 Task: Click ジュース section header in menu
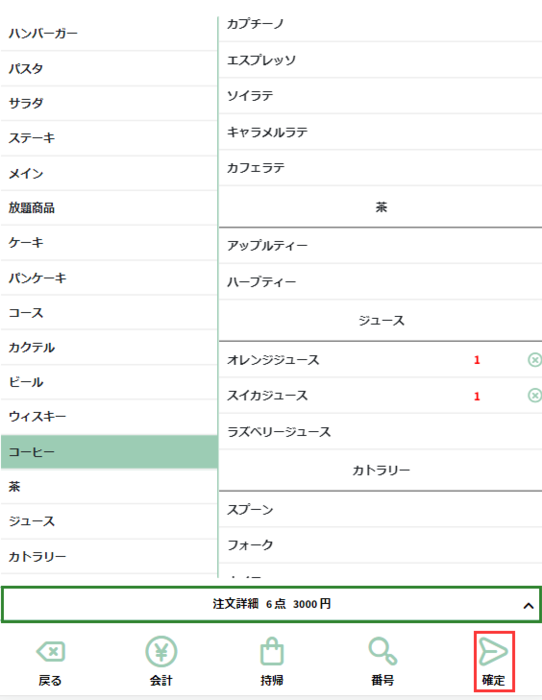pos(381,321)
